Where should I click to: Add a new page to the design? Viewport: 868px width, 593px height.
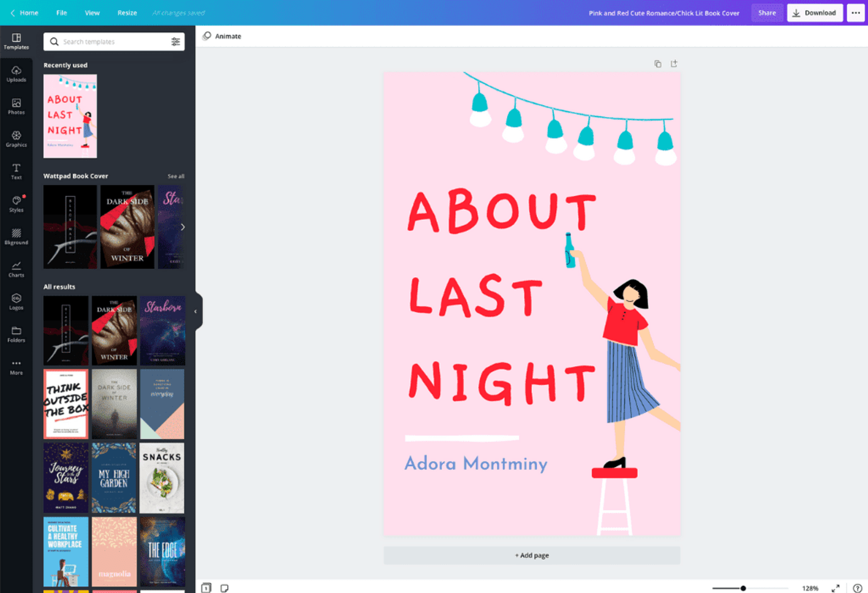click(532, 555)
